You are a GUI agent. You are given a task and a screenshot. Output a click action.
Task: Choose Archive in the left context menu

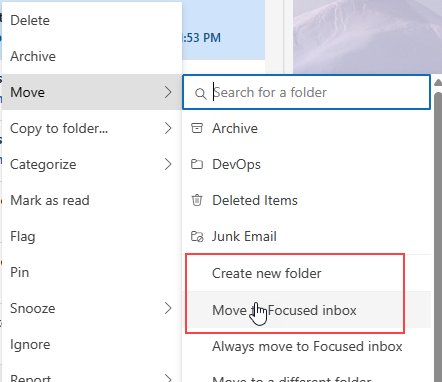(92, 56)
